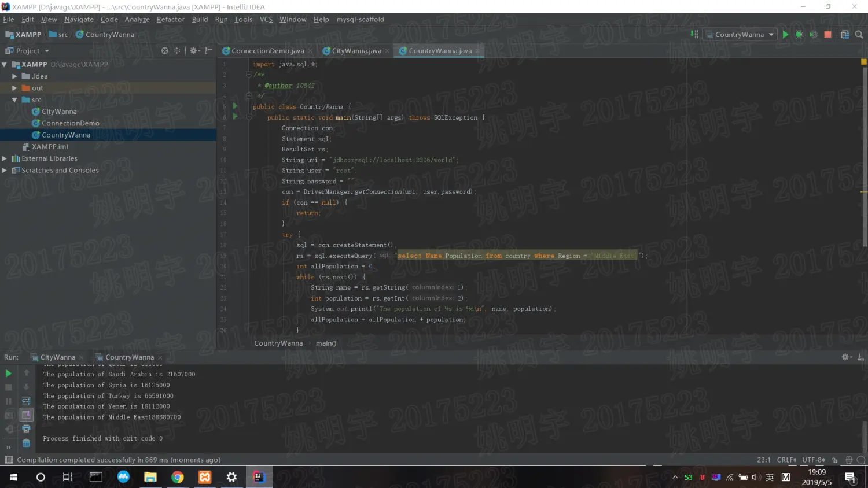Switch to ConnectionDemo.java tab
Viewport: 868px width, 488px height.
pos(267,51)
